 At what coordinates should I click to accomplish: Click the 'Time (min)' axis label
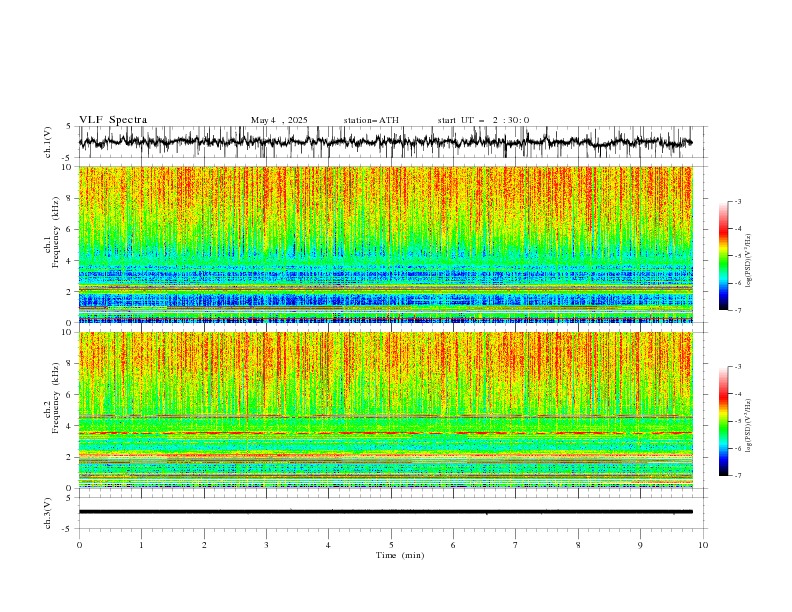[x=400, y=555]
